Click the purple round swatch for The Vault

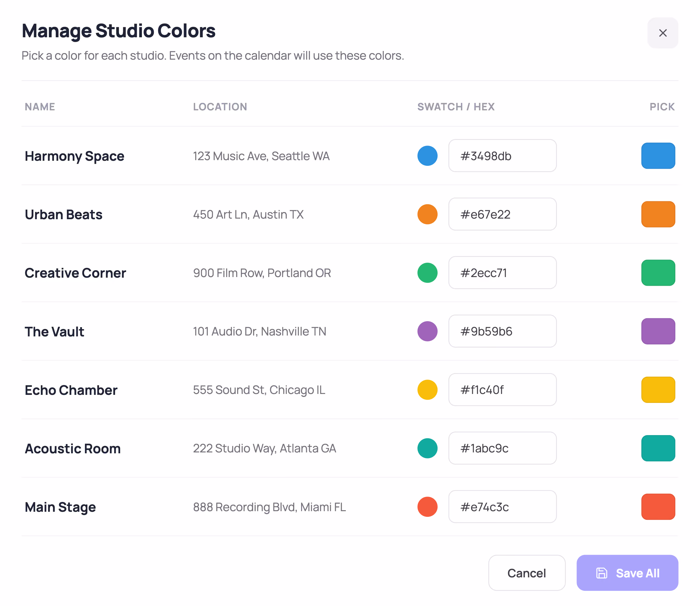tap(427, 331)
